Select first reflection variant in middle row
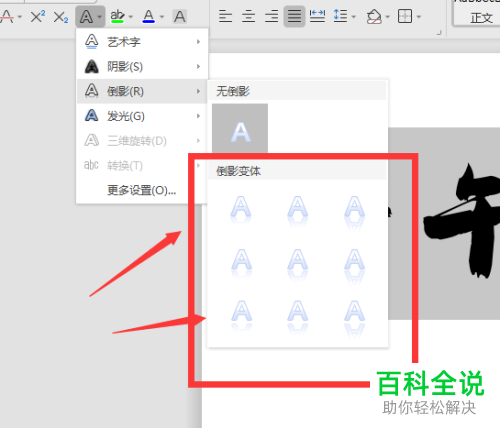 coord(241,263)
